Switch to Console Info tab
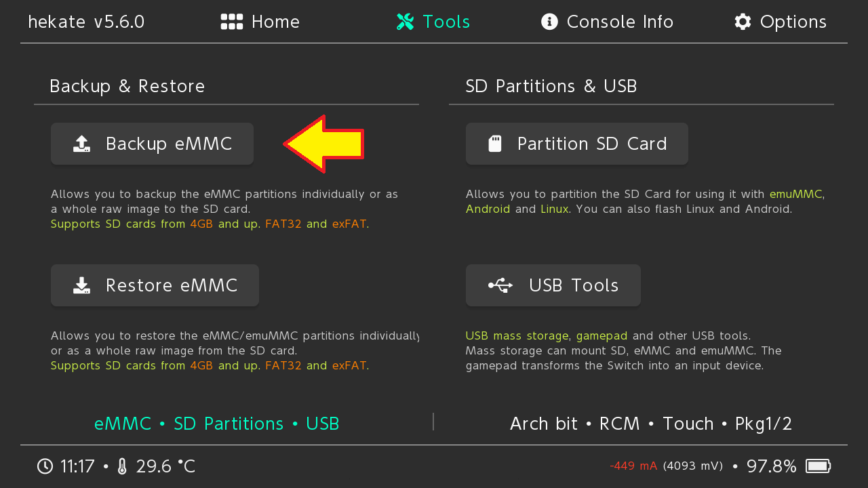 coord(607,22)
